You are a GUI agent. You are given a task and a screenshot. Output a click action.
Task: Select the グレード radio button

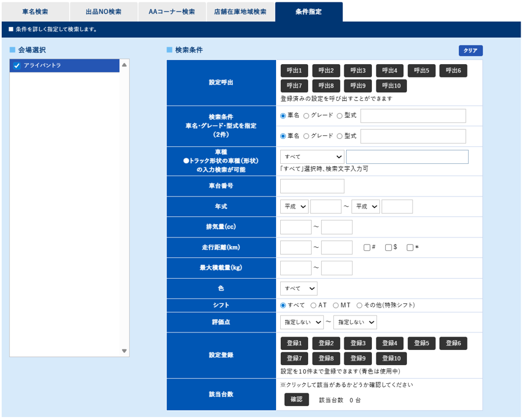coord(306,116)
